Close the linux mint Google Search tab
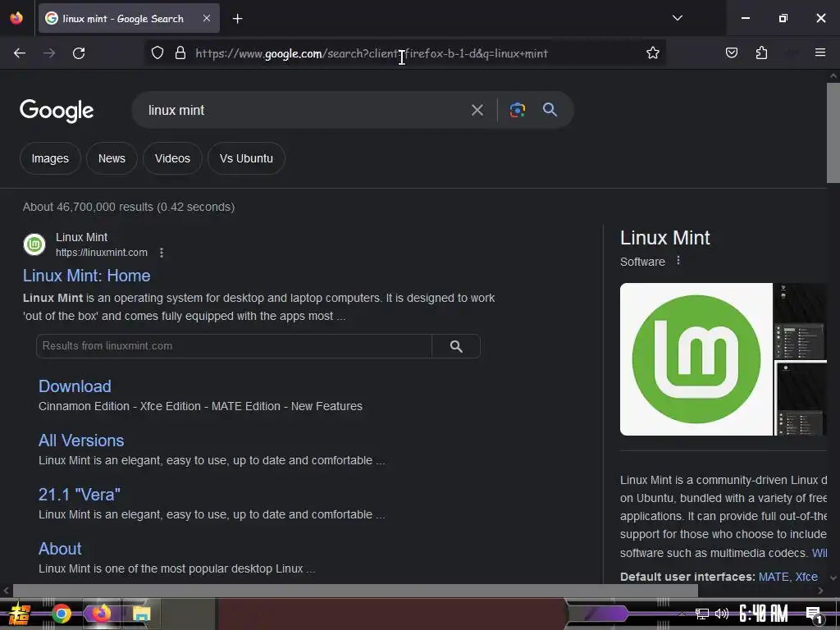The width and height of the screenshot is (840, 630). coord(207,18)
